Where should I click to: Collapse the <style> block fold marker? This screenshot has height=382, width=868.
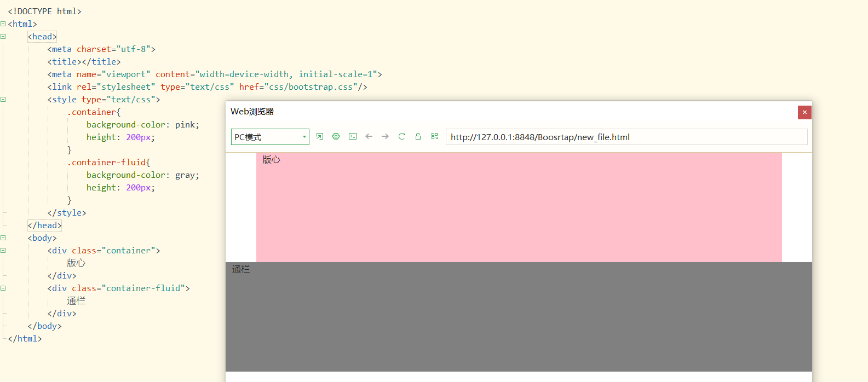(3, 100)
